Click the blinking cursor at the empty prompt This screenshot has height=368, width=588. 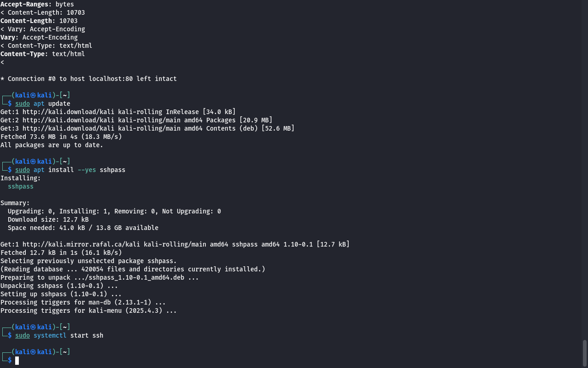(17, 361)
